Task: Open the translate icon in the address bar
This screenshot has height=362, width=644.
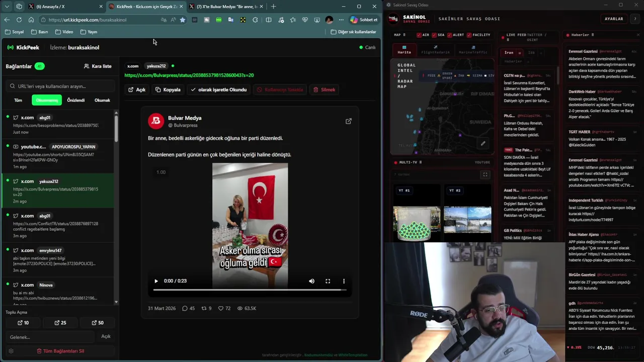Action: coord(164,20)
